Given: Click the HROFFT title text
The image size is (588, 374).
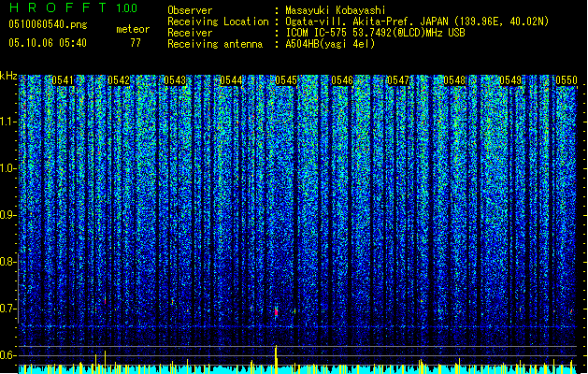Looking at the screenshot, I should pos(58,7).
